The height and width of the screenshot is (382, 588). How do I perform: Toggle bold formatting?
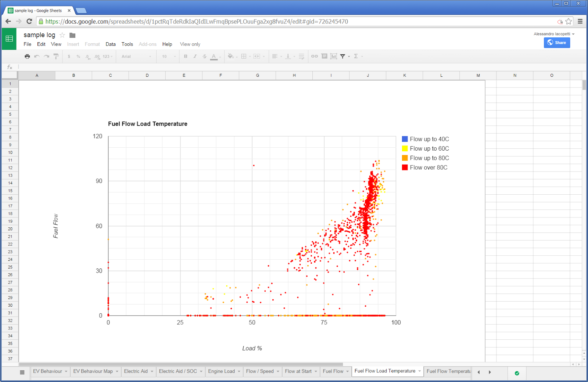pyautogui.click(x=185, y=56)
